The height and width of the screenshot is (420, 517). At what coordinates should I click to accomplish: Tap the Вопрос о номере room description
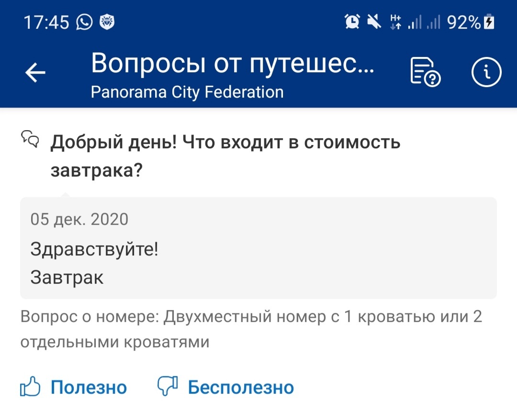pyautogui.click(x=251, y=329)
